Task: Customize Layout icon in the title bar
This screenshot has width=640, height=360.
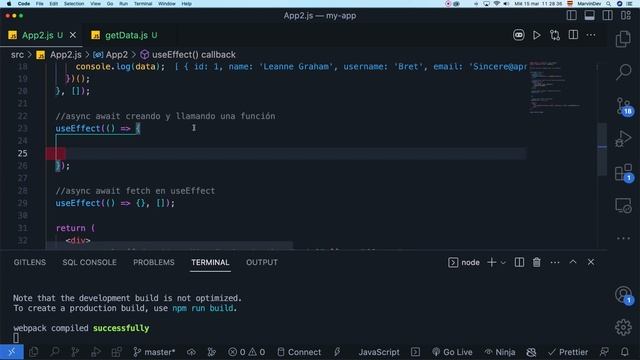Action: (x=626, y=16)
